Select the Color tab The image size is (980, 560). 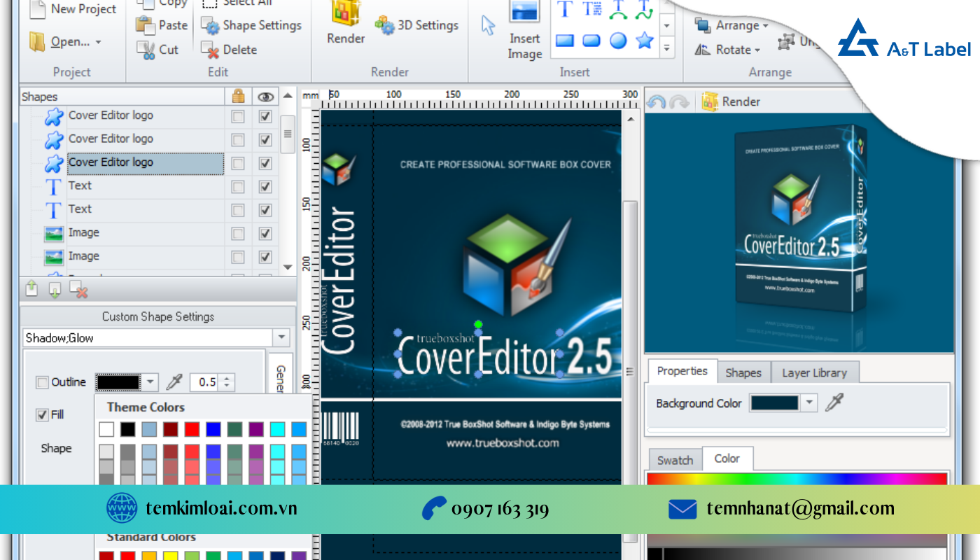tap(727, 458)
